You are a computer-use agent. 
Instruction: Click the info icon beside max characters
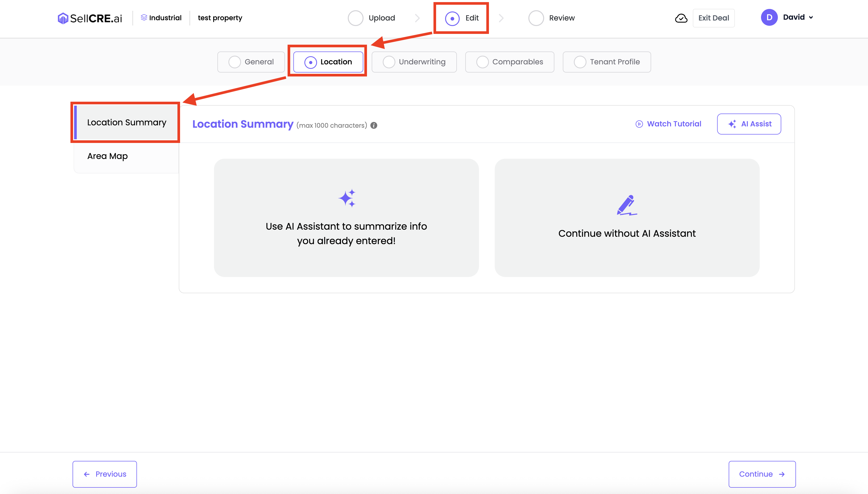[374, 126]
